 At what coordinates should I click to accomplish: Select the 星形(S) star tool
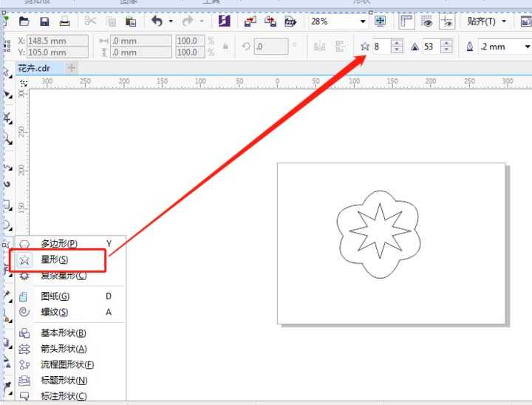(55, 259)
